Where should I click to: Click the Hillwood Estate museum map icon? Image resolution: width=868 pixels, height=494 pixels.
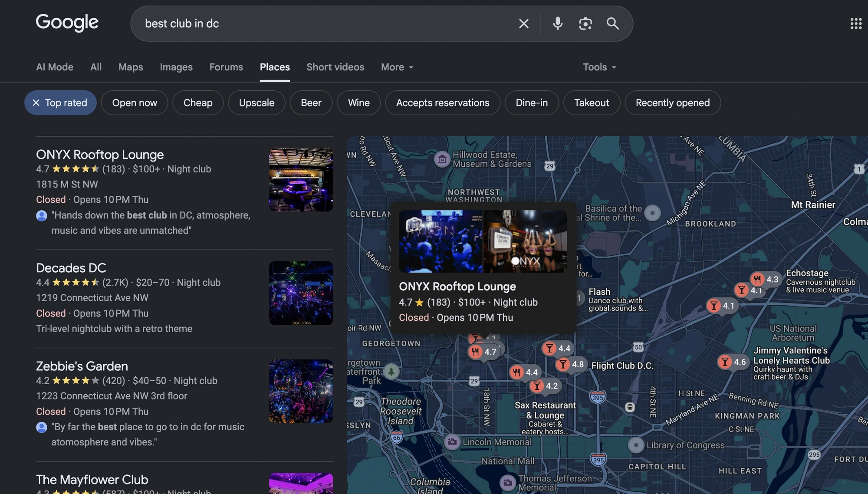pos(442,159)
